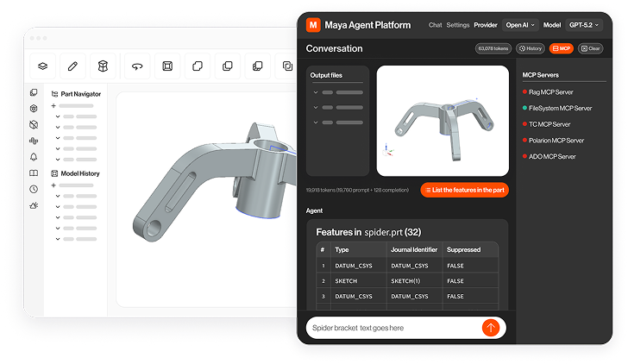Click the Journal Identifier column header

tap(414, 250)
